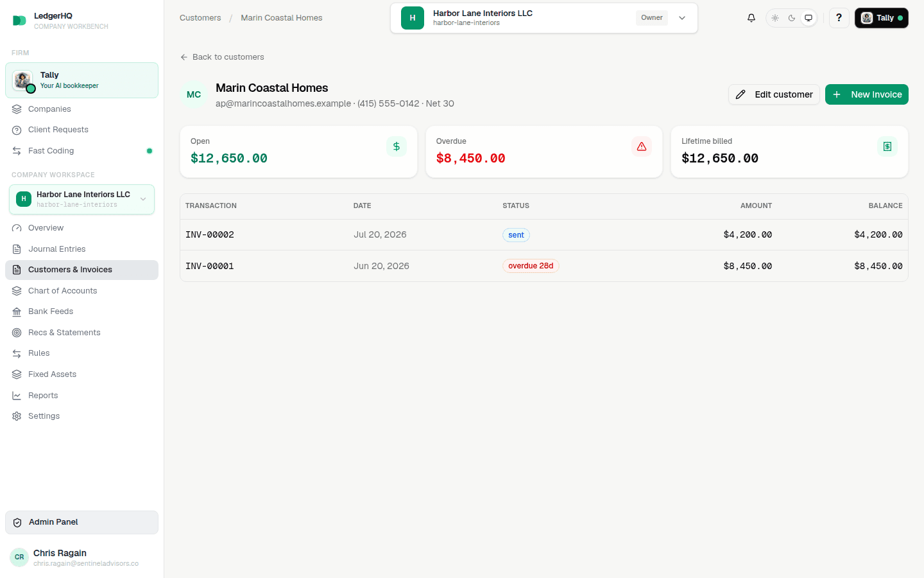The width and height of the screenshot is (924, 578).
Task: Click the LedgerHQ logo icon
Action: tap(19, 21)
